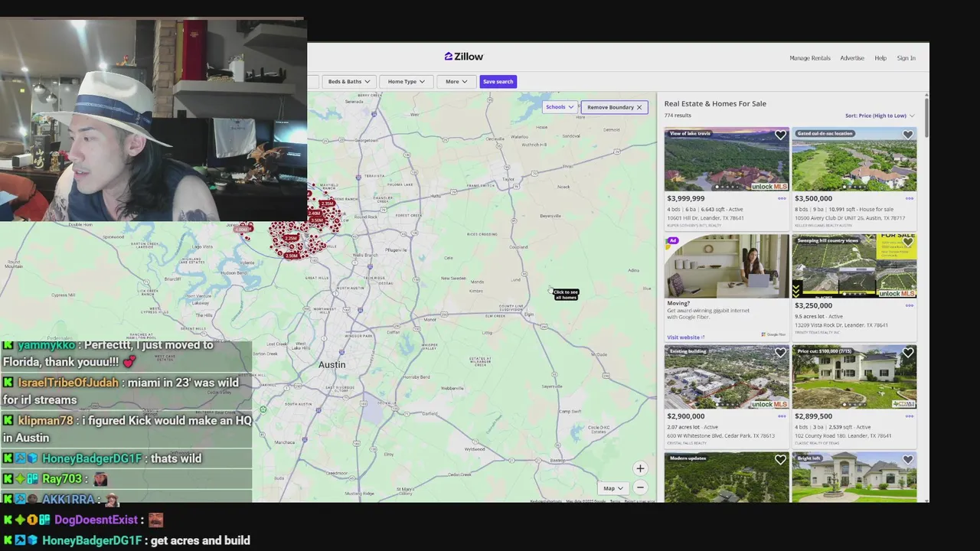980x551 pixels.
Task: Open the Existing building listing photo
Action: point(726,377)
